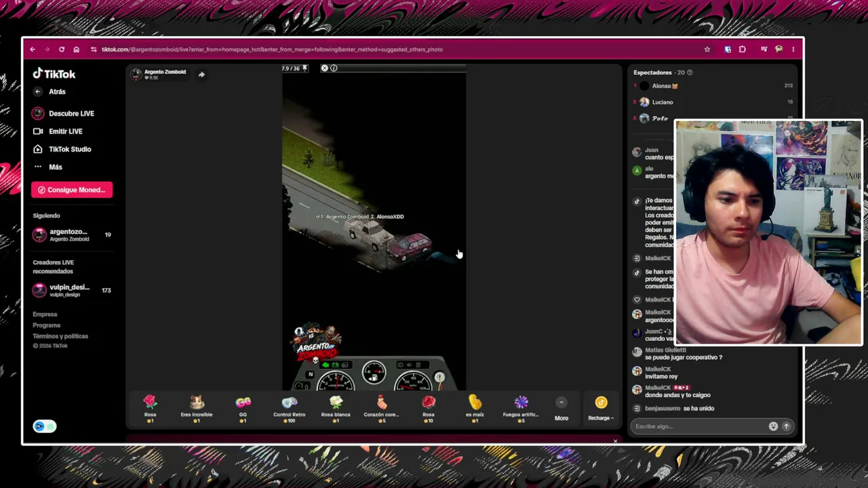
Task: Click the webcam overlay video of the streamer
Action: point(768,232)
